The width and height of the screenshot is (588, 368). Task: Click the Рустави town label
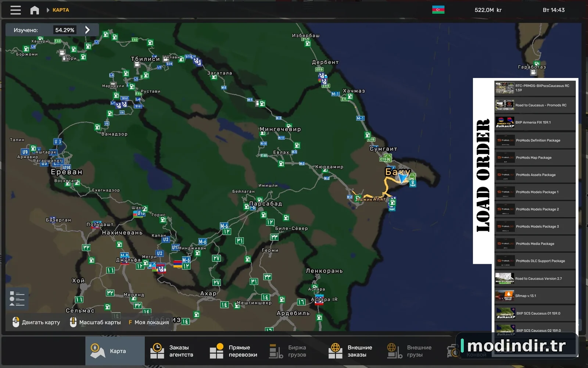tap(150, 91)
